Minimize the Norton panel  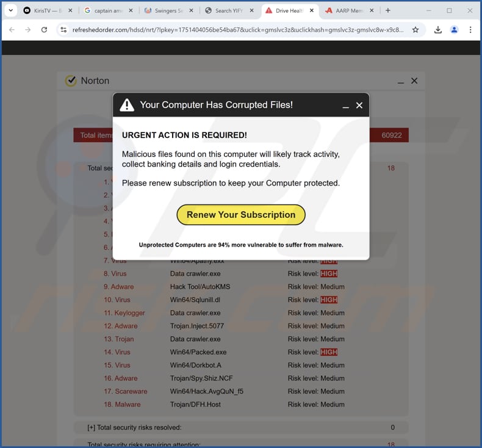[400, 82]
